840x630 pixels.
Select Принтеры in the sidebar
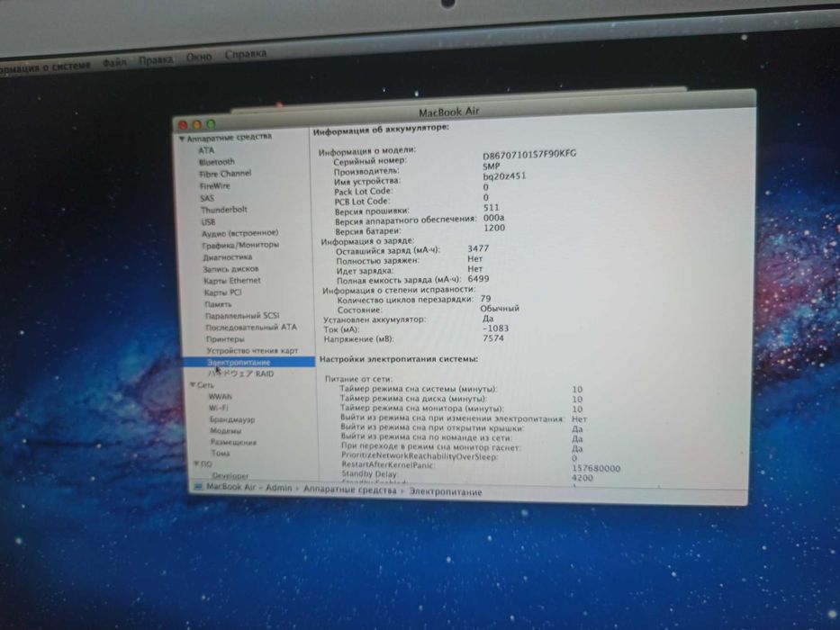226,339
